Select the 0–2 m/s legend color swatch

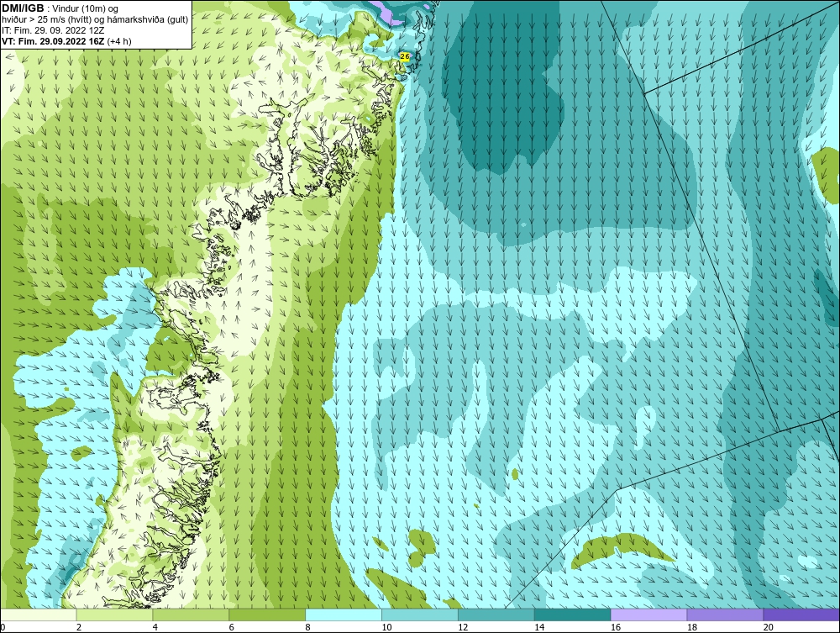pyautogui.click(x=38, y=615)
